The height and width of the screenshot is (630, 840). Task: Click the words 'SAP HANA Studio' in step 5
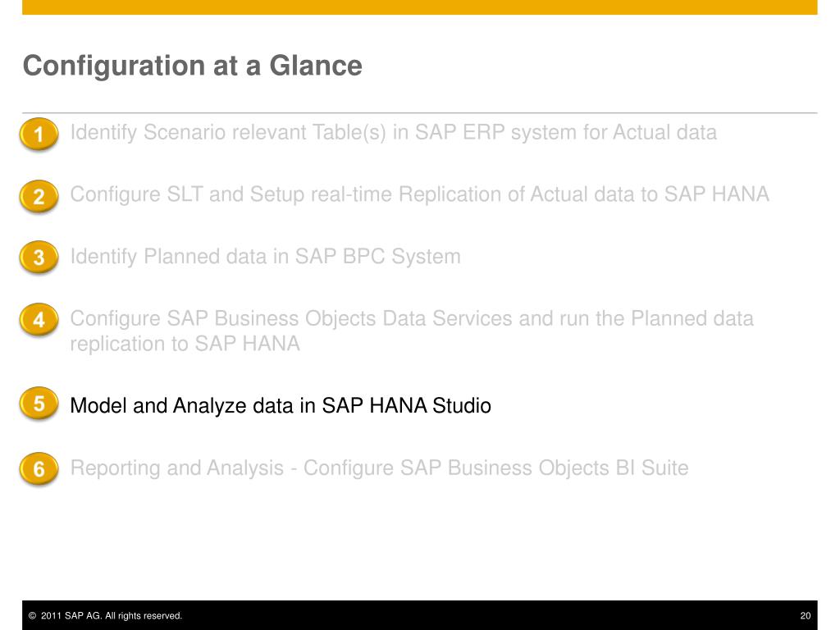click(x=406, y=405)
